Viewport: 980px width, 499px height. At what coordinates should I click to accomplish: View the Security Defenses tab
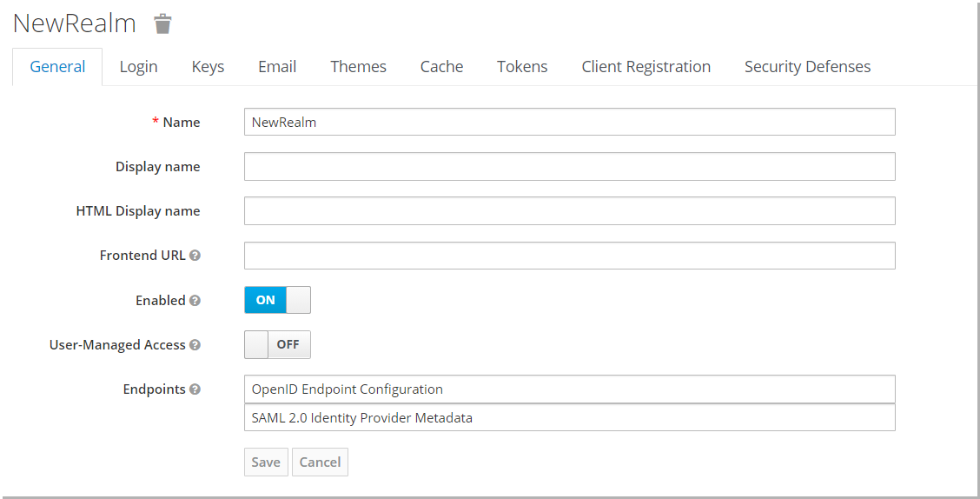click(x=807, y=66)
